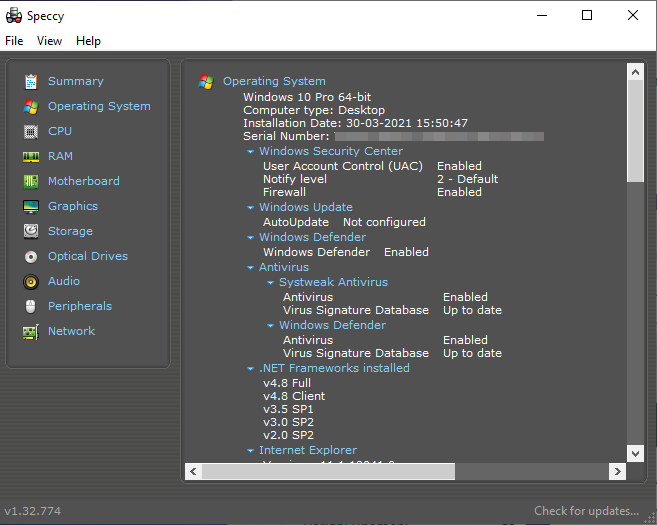Collapse .NET Frameworks installed node
The height and width of the screenshot is (525, 657).
[251, 369]
